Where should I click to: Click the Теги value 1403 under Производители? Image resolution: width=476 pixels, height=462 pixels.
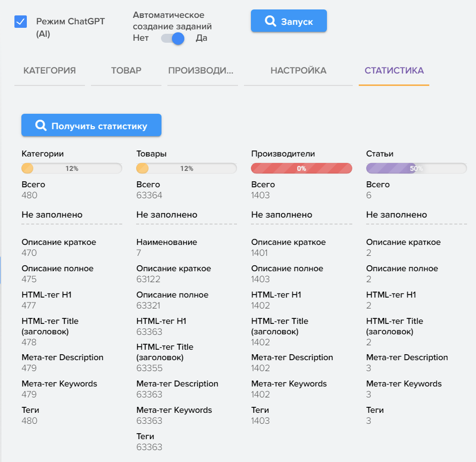[260, 421]
